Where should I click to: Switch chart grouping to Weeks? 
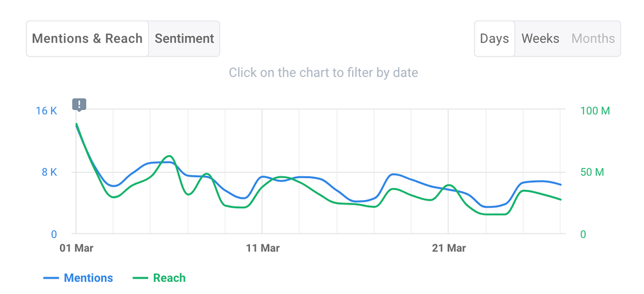(540, 39)
